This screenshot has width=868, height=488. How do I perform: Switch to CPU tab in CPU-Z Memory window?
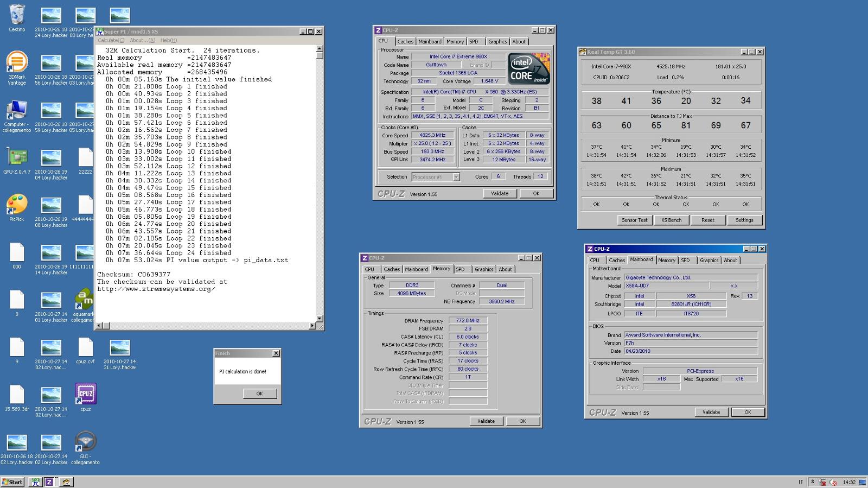(x=369, y=269)
